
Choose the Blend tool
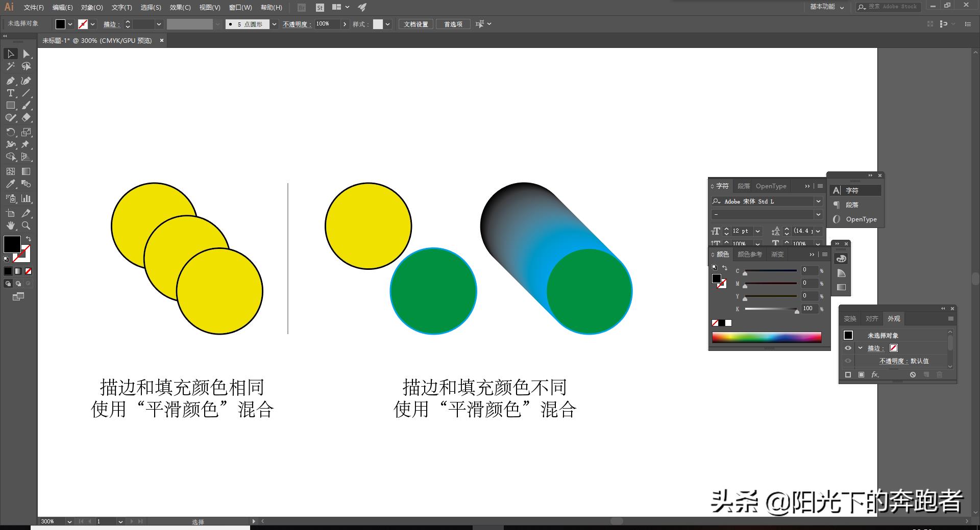[x=26, y=184]
